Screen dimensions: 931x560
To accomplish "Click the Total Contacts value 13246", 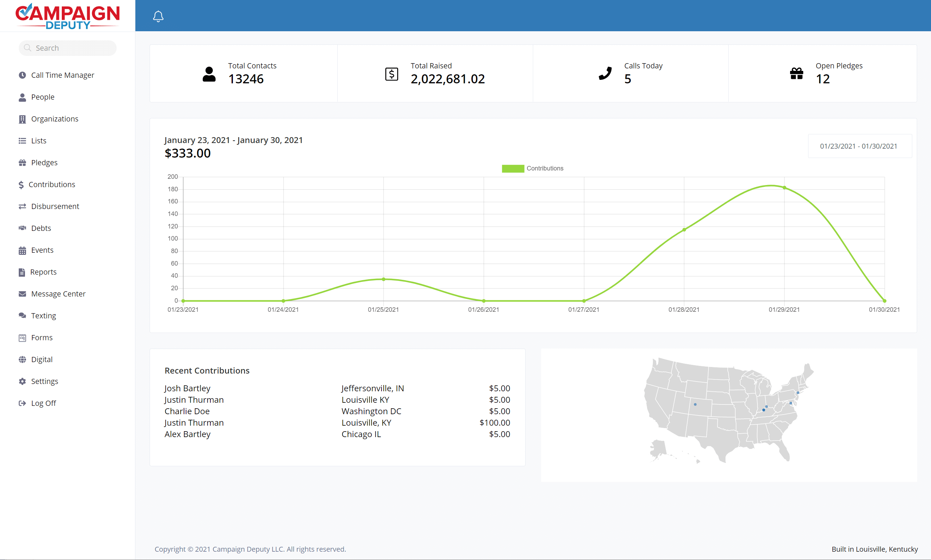I will tap(246, 79).
